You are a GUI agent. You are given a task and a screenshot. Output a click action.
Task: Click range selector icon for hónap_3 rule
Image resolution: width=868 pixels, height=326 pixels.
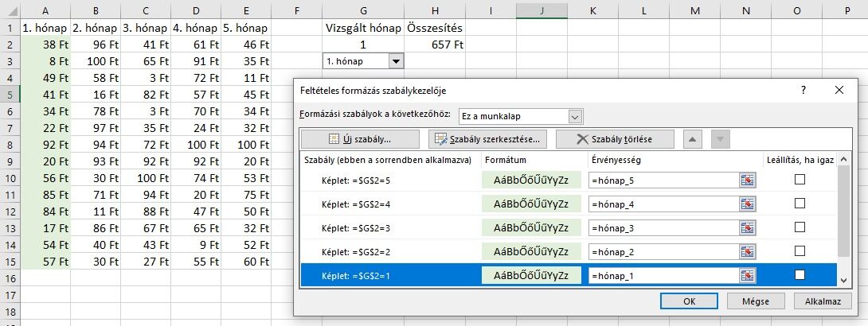coord(747,227)
